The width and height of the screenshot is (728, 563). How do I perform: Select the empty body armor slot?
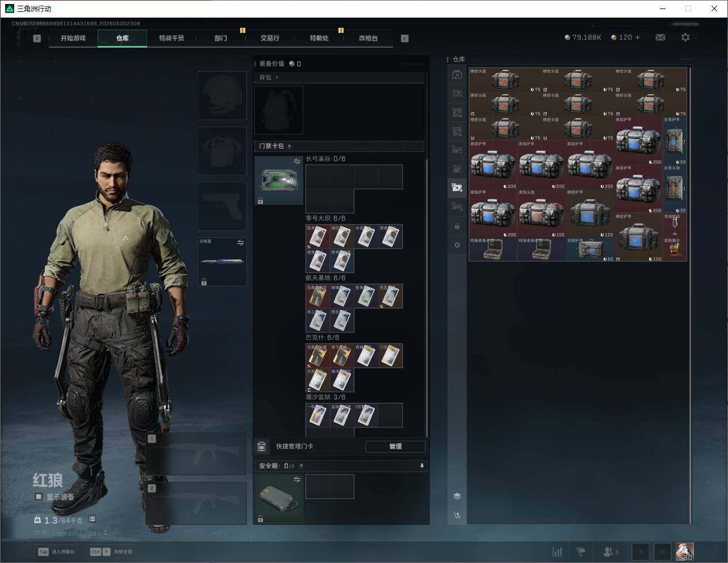(x=223, y=151)
